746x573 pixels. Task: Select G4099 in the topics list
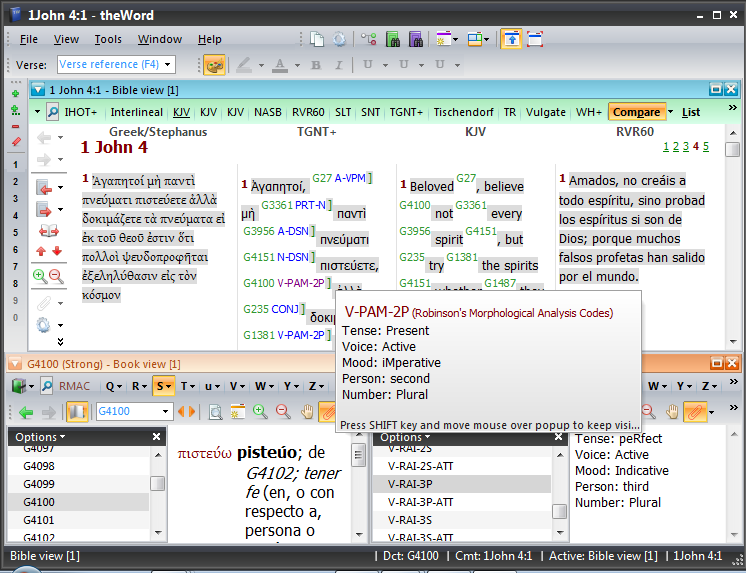(79, 484)
